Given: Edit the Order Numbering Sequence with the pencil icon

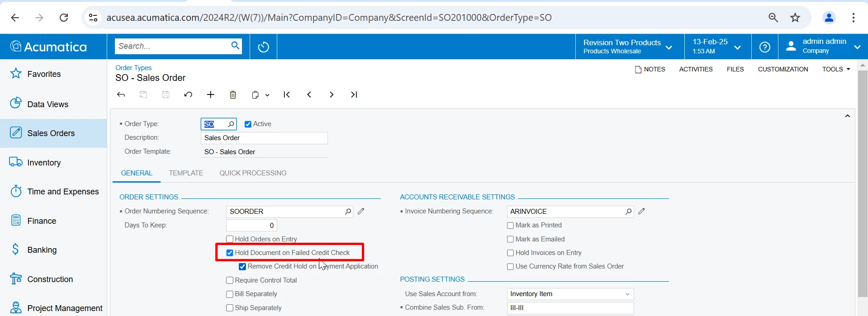Looking at the screenshot, I should 361,211.
